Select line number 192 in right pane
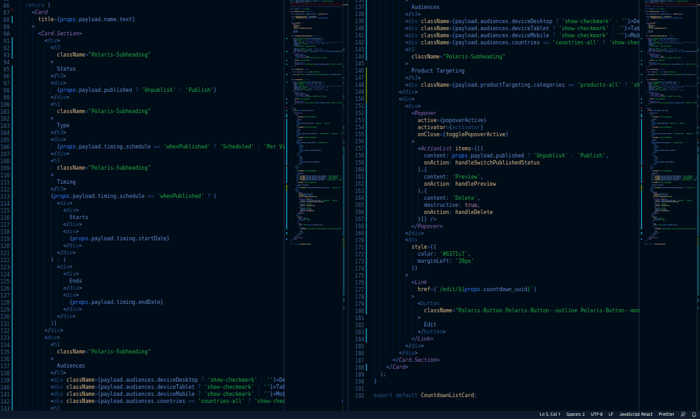The width and height of the screenshot is (700, 419). pyautogui.click(x=359, y=395)
